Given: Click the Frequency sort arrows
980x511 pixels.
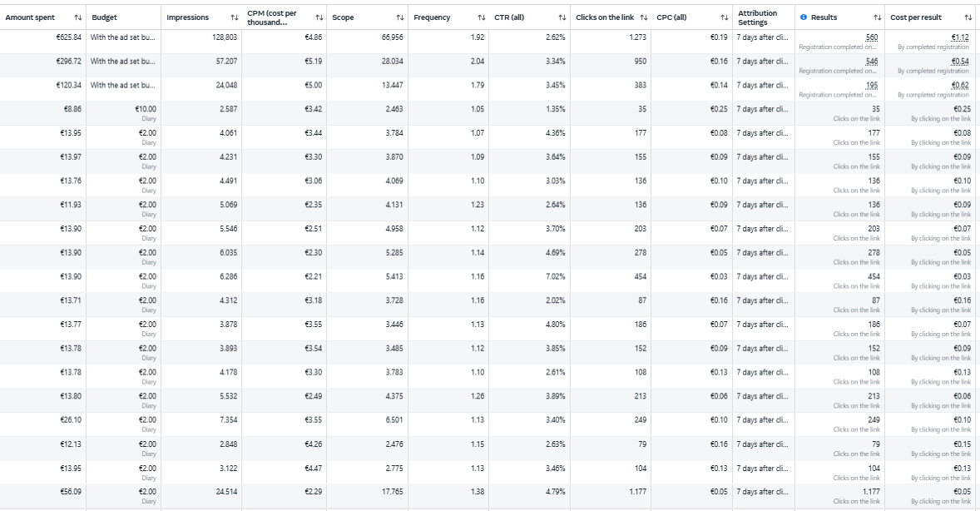Looking at the screenshot, I should click(x=482, y=17).
